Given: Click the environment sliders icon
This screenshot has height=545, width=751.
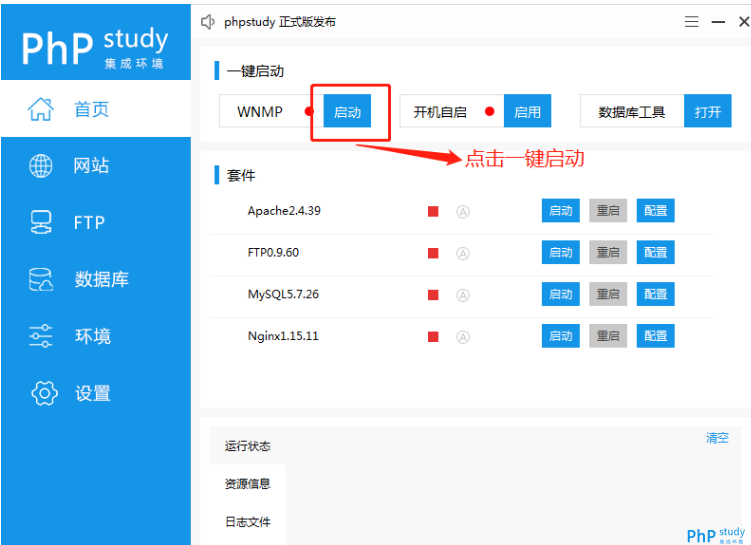Looking at the screenshot, I should [x=41, y=336].
